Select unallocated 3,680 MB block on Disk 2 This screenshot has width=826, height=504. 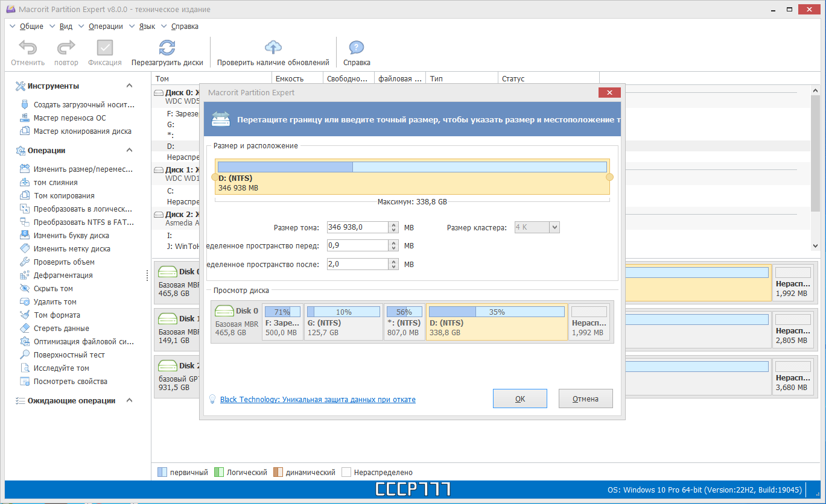click(x=793, y=377)
